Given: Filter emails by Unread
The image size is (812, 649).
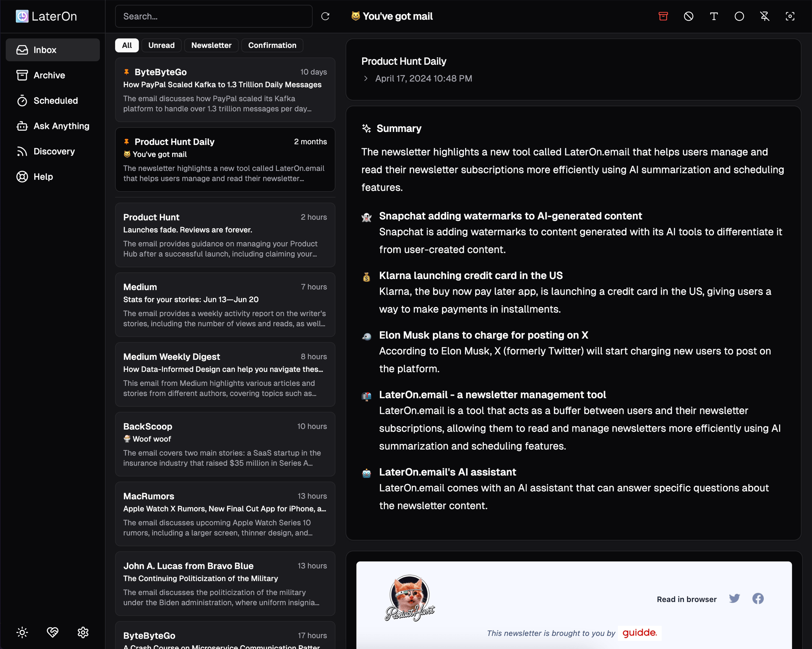Looking at the screenshot, I should click(x=161, y=45).
